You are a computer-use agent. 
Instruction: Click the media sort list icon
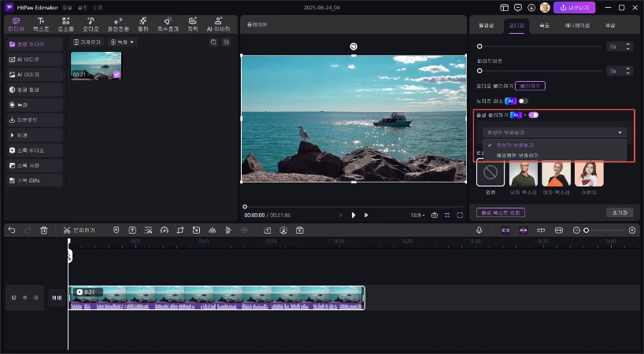point(226,42)
